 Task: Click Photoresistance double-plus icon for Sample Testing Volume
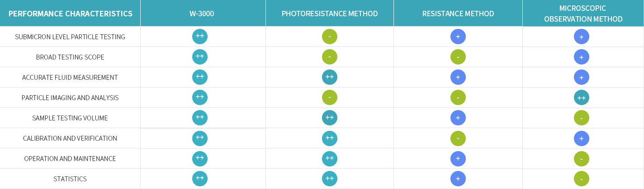[x=330, y=118]
